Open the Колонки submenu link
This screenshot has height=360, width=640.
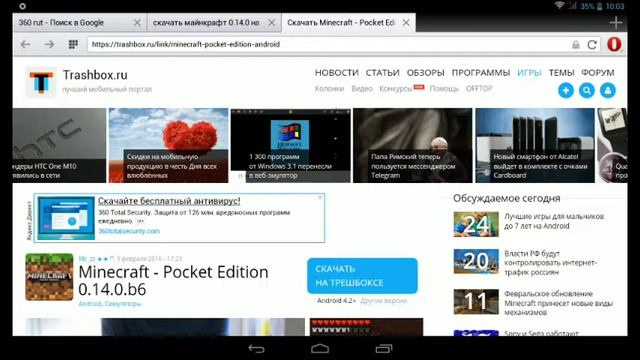(329, 89)
